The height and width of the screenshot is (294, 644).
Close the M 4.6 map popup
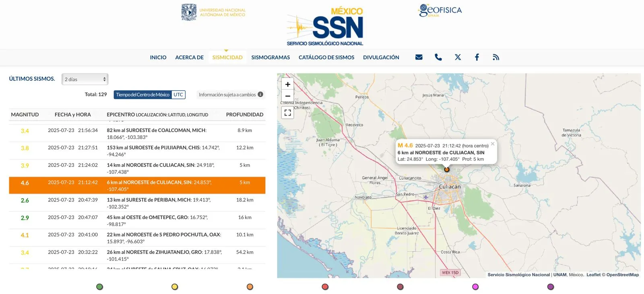(493, 144)
